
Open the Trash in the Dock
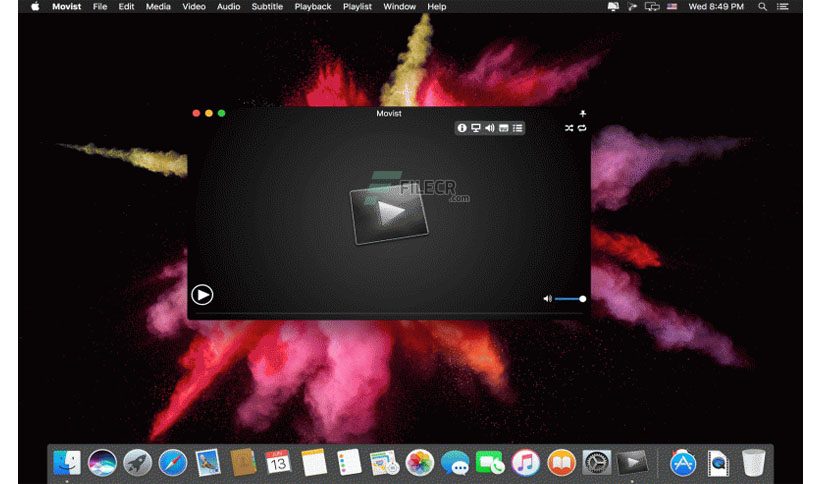click(753, 462)
